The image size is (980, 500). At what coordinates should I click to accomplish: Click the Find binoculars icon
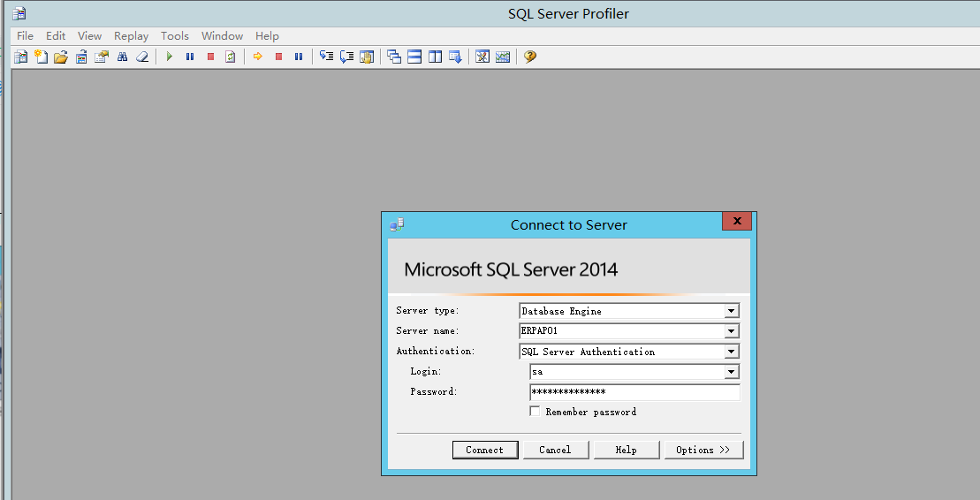[122, 57]
